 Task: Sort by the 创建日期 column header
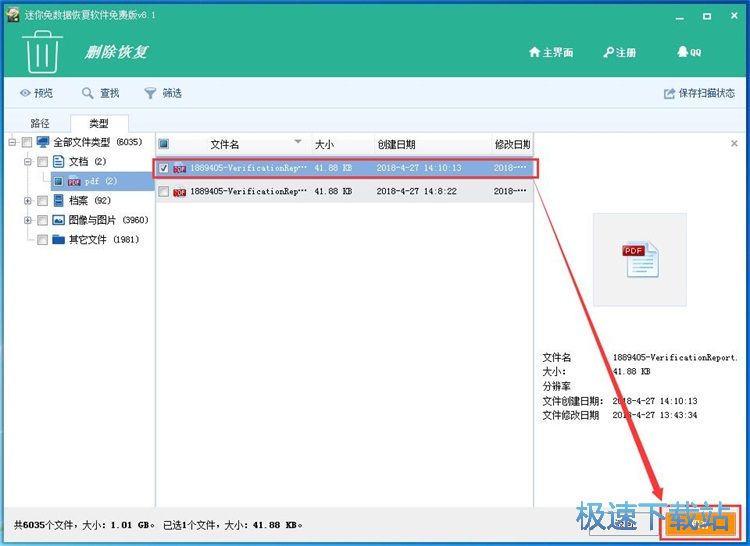click(432, 144)
